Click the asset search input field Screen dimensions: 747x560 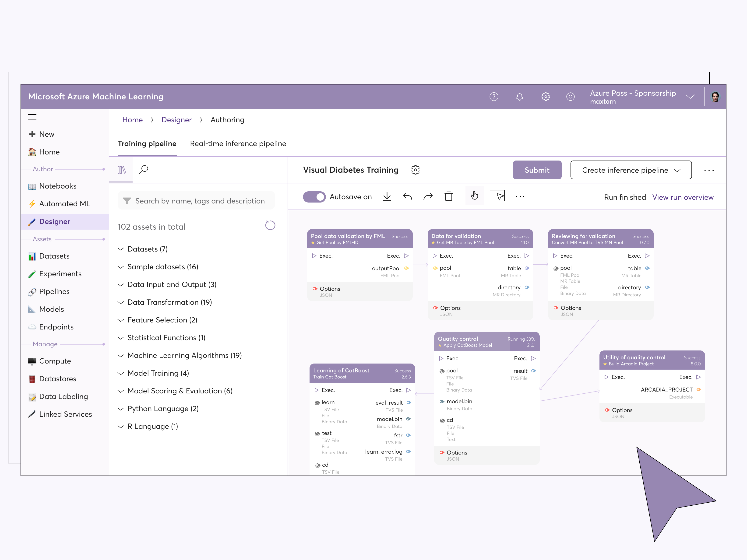point(196,201)
